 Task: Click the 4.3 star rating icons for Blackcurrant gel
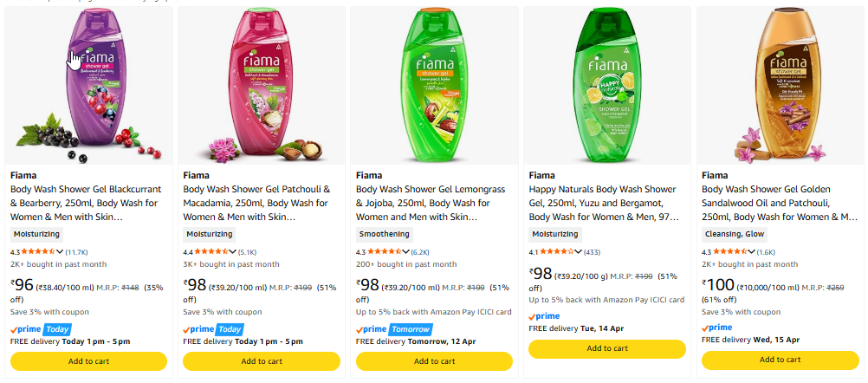[x=38, y=251]
